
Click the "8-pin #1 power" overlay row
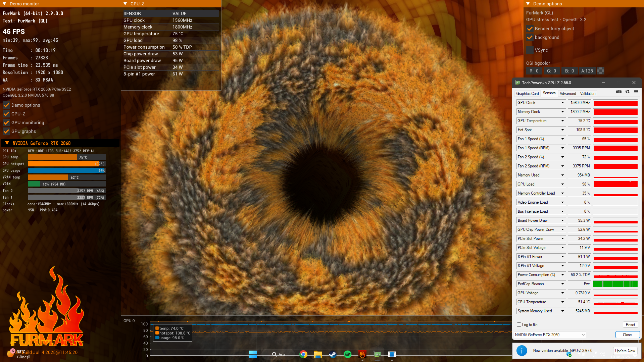(171, 74)
